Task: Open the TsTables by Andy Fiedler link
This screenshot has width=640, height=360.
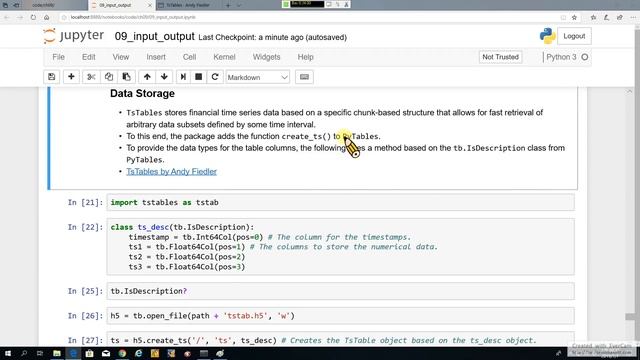Action: 171,171
